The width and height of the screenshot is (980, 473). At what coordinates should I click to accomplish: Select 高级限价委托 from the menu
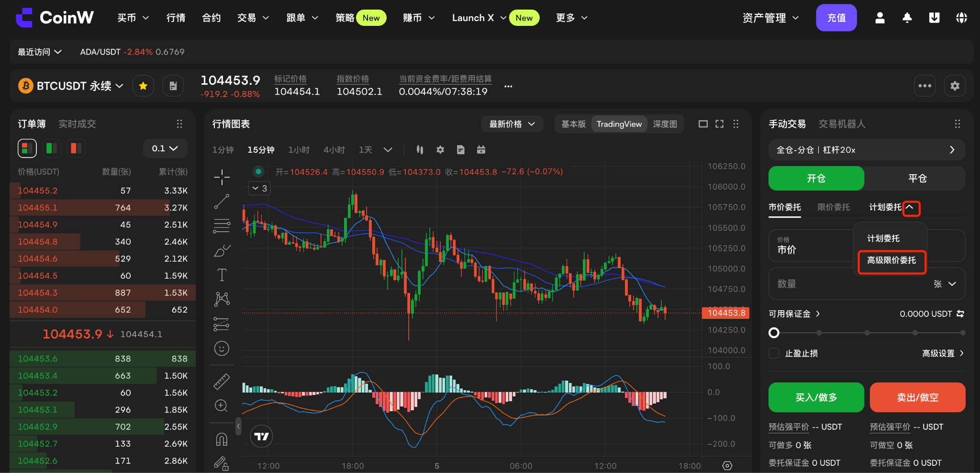click(x=891, y=260)
